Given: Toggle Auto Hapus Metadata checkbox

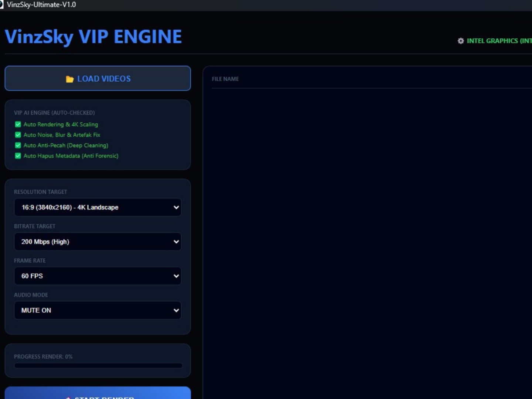Looking at the screenshot, I should [x=18, y=156].
